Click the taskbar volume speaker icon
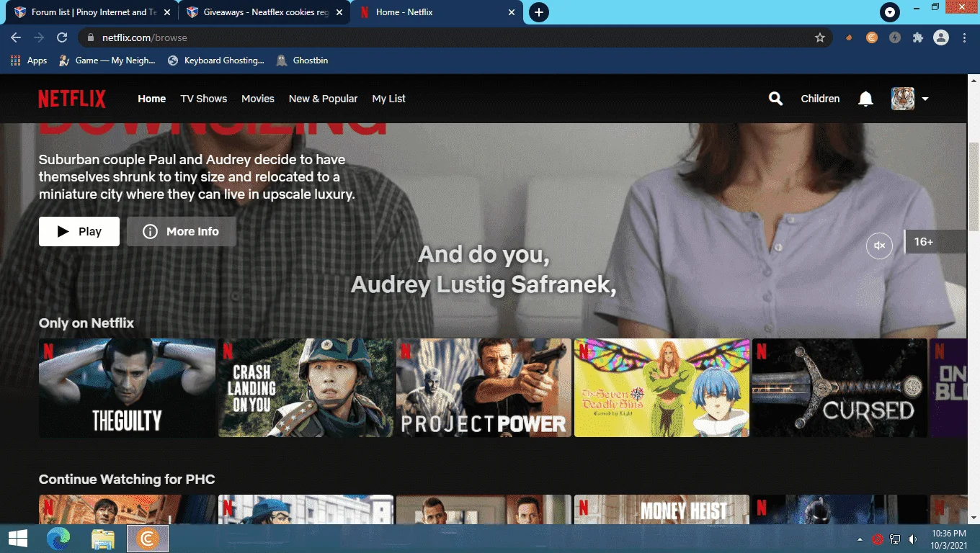Viewport: 980px width, 553px height. coord(913,539)
